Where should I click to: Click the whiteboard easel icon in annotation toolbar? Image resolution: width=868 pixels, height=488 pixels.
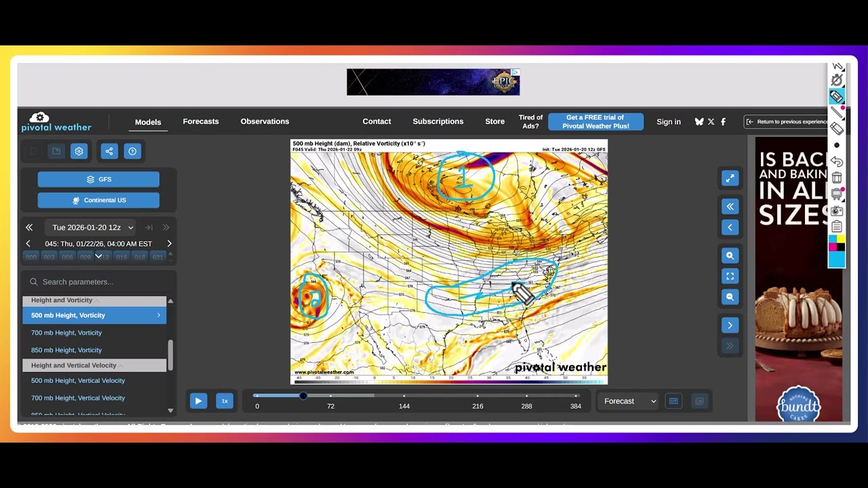(837, 194)
